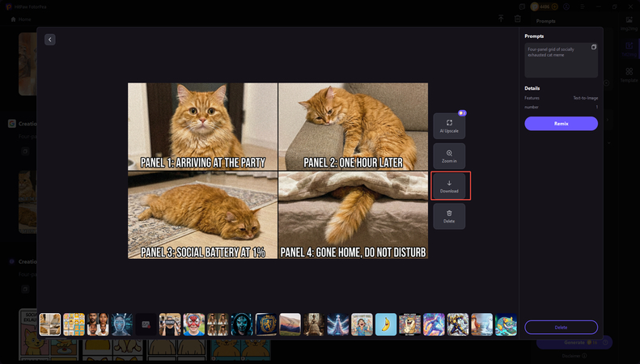Delete image via trash icon beside preview
This screenshot has height=364, width=640.
(x=449, y=216)
